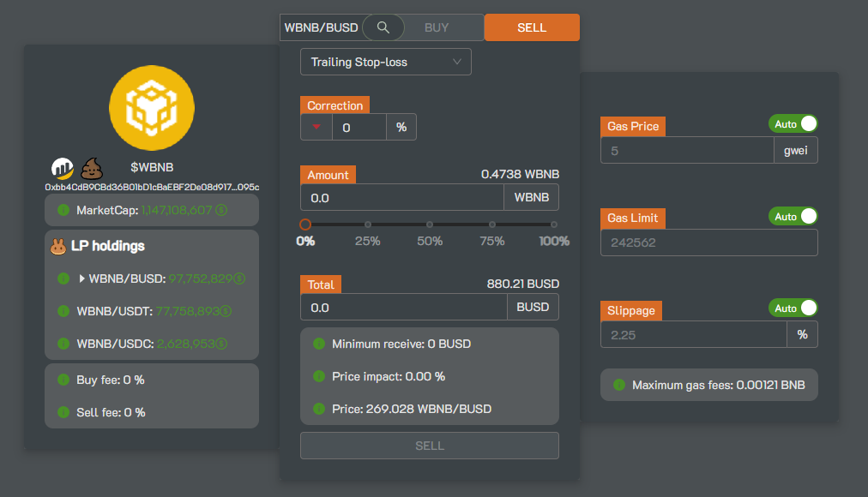Click info icon for Maximum gas fees

coord(618,385)
